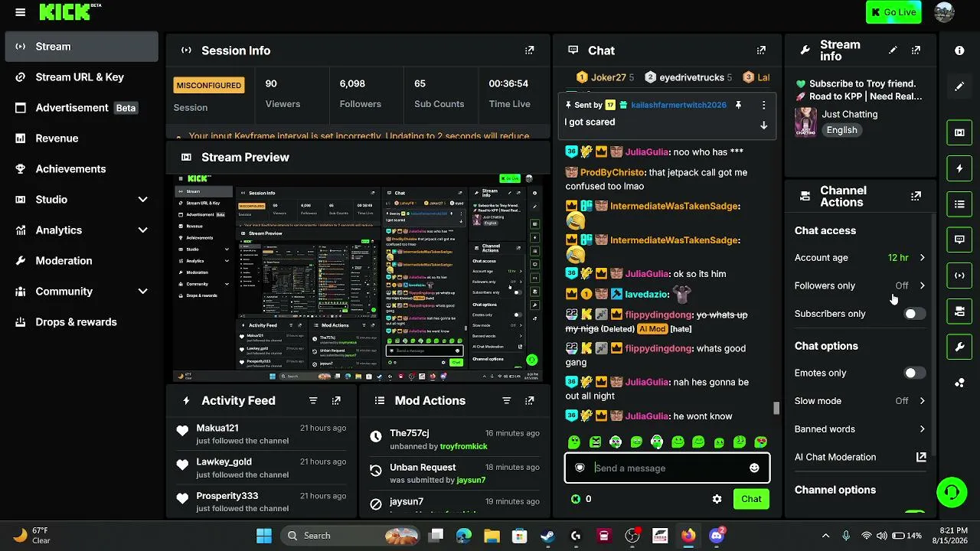Edit the Stream info details

pyautogui.click(x=893, y=51)
